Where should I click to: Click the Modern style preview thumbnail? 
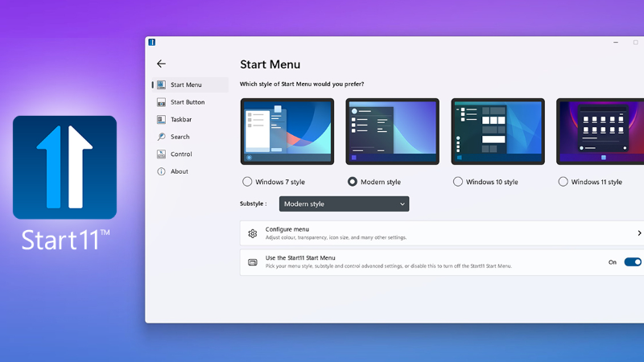click(392, 131)
